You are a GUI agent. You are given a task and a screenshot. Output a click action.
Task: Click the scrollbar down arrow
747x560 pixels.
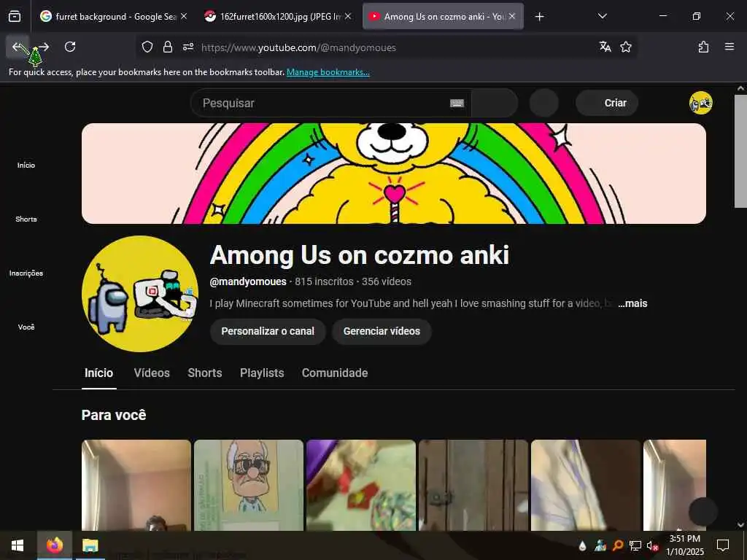coord(740,524)
